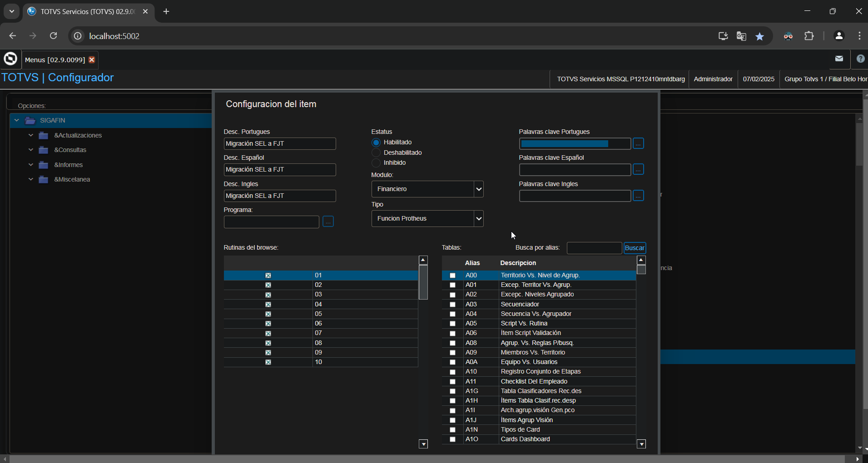Select the Inhibido status radio button
868x463 pixels.
pyautogui.click(x=376, y=163)
